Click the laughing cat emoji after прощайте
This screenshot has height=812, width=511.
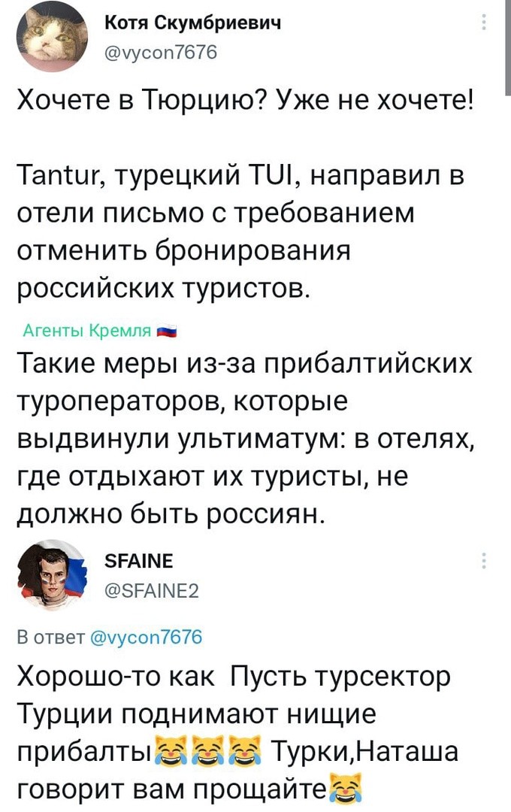(345, 788)
